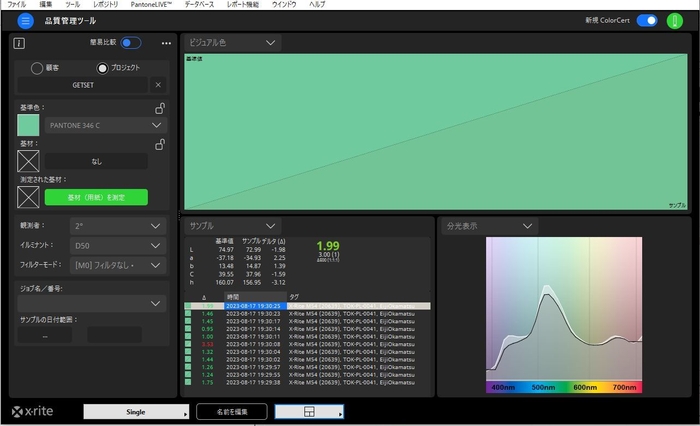The height and width of the screenshot is (426, 700).
Task: Click the 基準色 green color swatch
Action: pos(29,125)
